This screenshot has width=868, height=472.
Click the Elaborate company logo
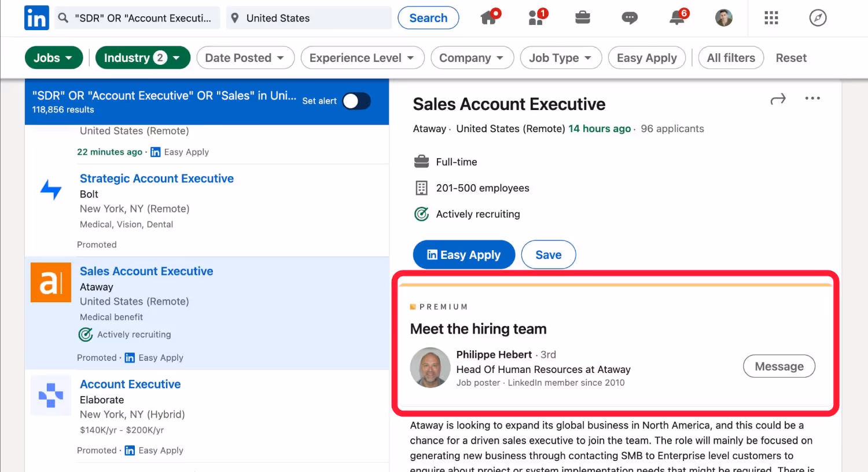click(51, 396)
